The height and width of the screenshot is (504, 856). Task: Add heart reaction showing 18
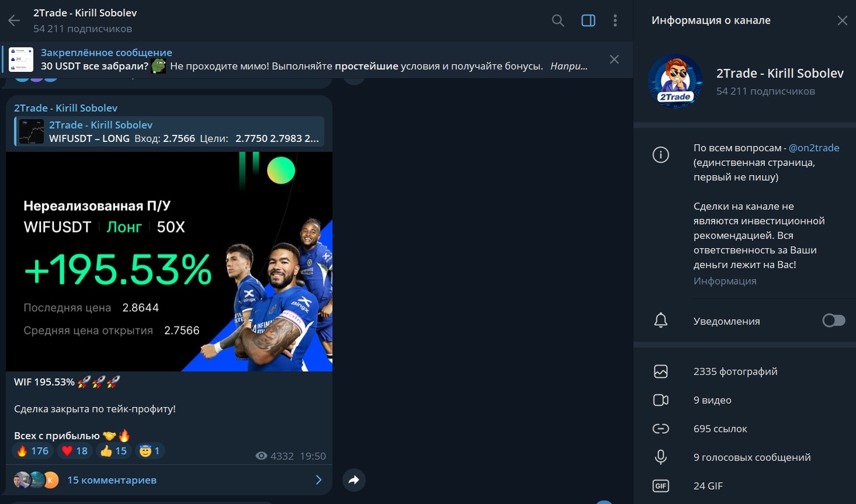pyautogui.click(x=75, y=451)
